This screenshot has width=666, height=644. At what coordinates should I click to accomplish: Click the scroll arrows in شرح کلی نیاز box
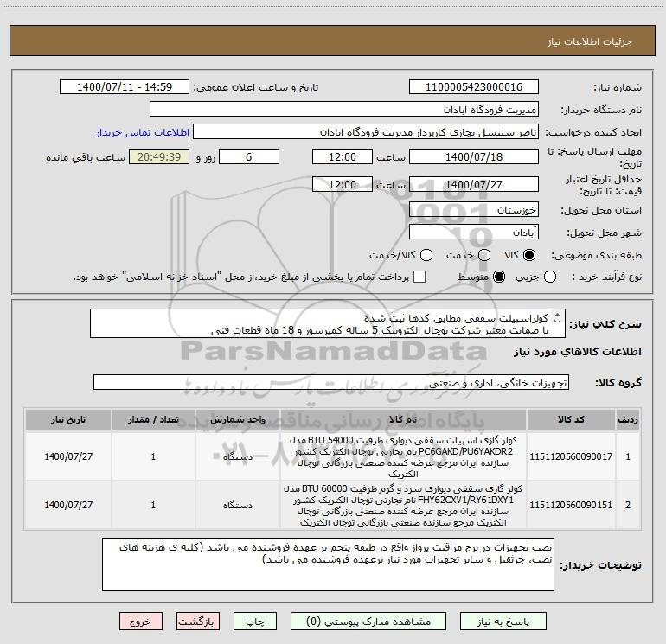tap(558, 317)
